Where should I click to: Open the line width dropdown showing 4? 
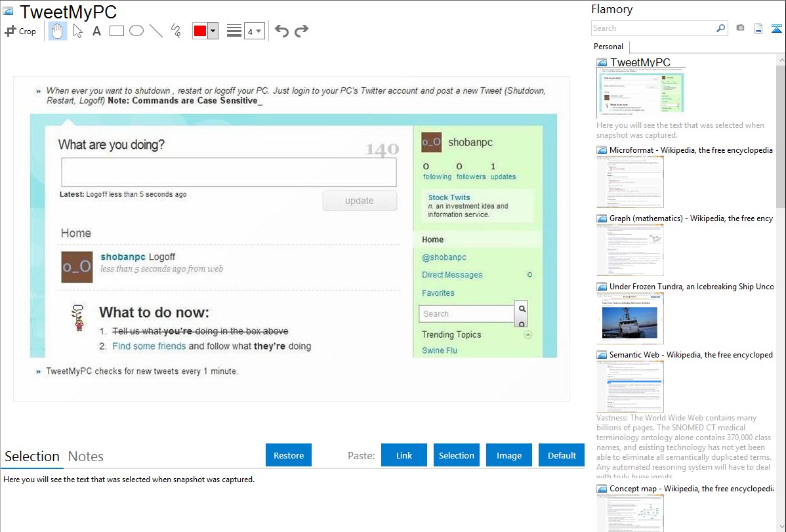tap(255, 31)
